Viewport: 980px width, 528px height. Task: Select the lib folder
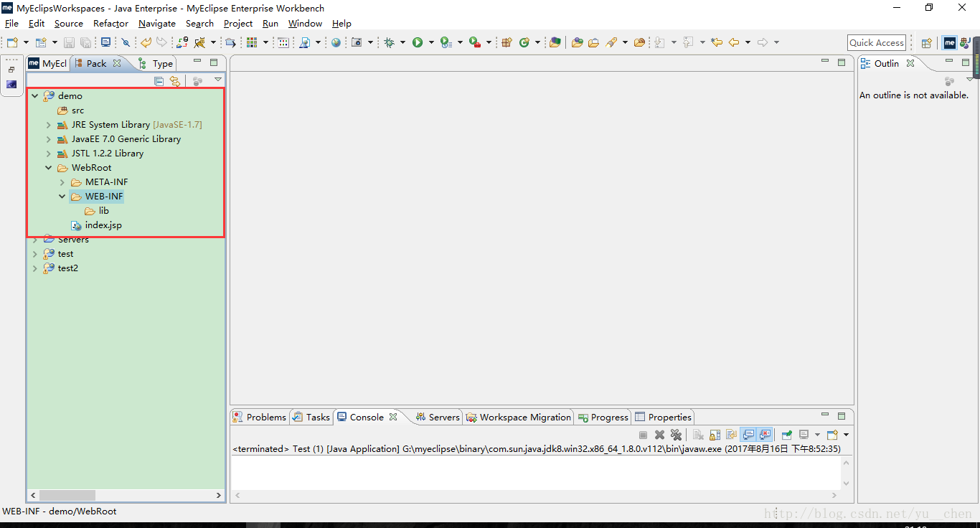[x=97, y=210]
